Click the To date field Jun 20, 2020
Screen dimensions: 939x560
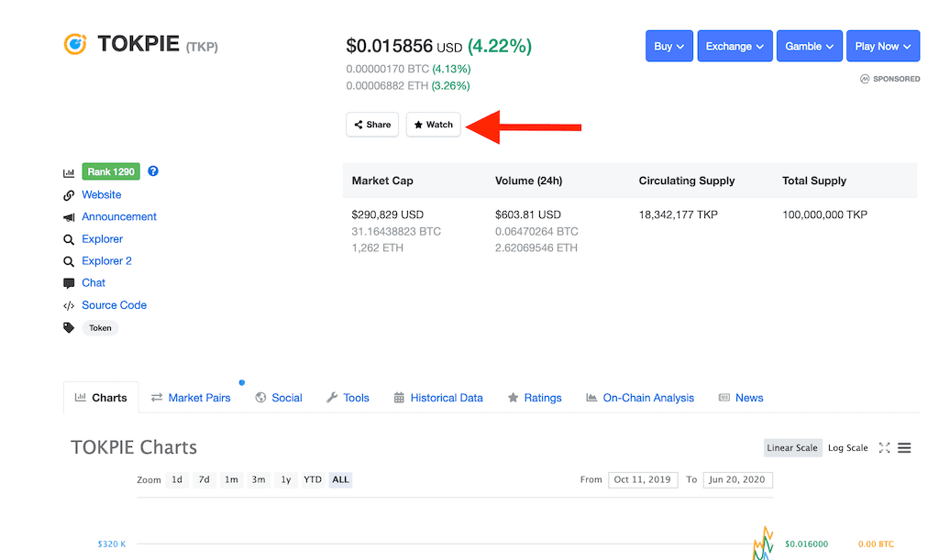pos(738,480)
